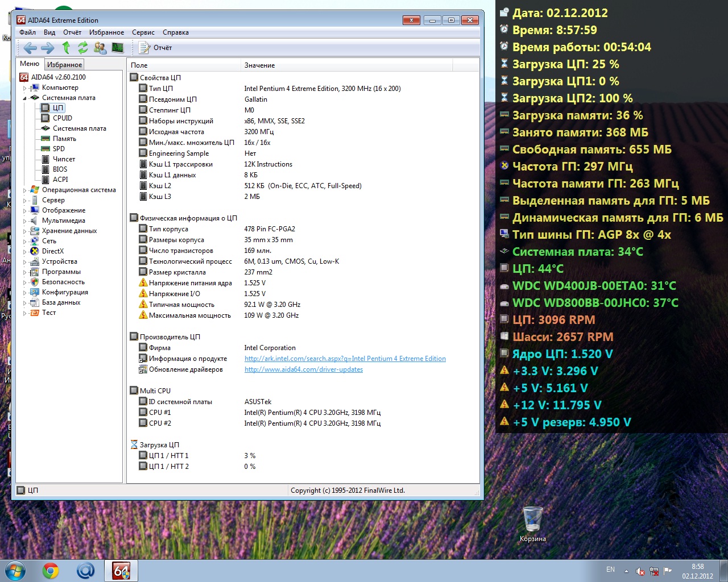
Task: Collapse the Системная плата tree branch arrow
Action: pos(24,98)
